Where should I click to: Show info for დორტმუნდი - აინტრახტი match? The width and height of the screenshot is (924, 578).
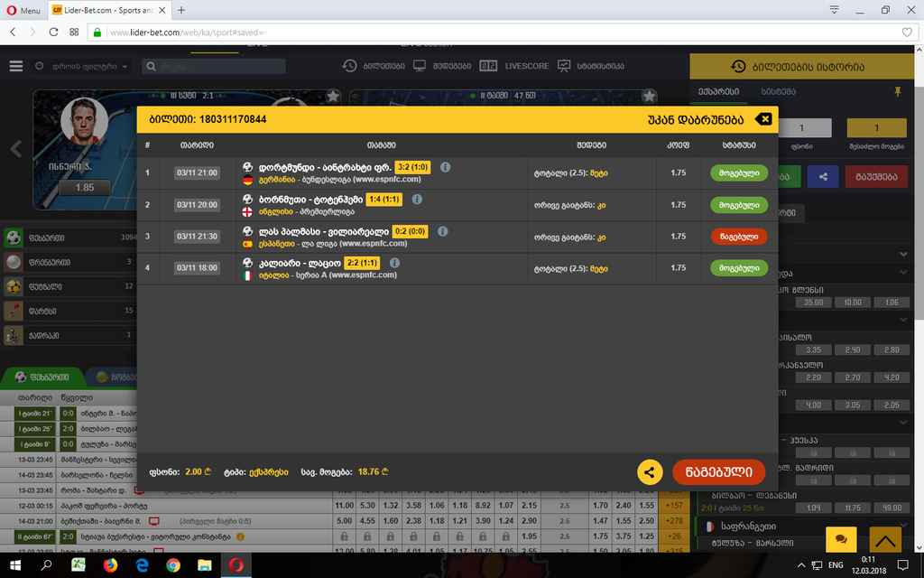446,167
